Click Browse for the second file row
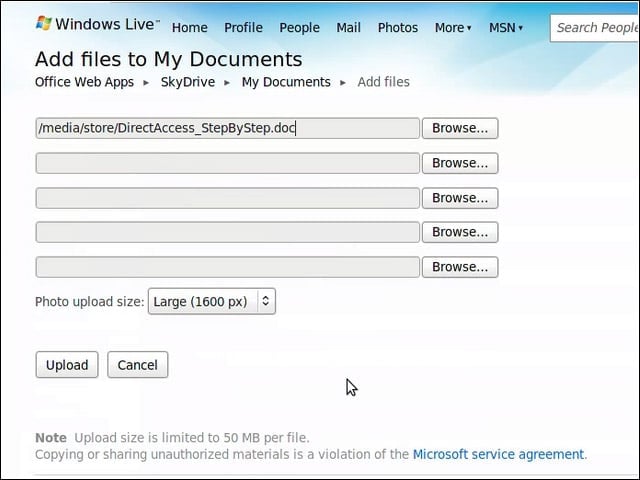This screenshot has width=640, height=480. tap(460, 163)
